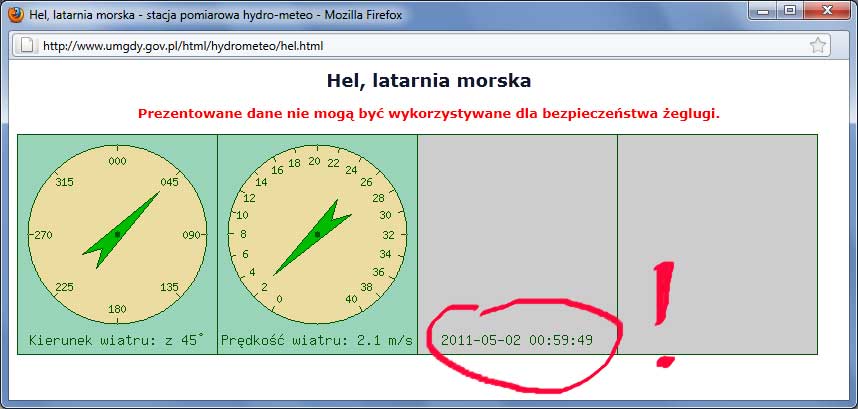This screenshot has height=409, width=858.
Task: Maximize the Firefox window
Action: 790,11
